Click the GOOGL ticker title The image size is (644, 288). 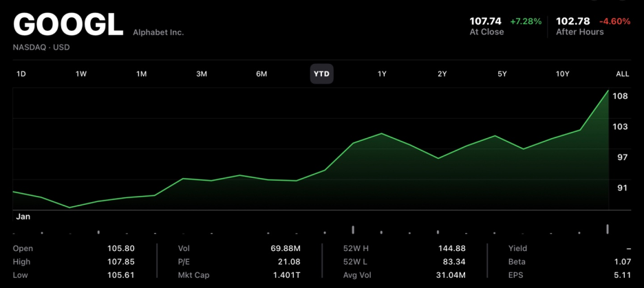pos(68,25)
